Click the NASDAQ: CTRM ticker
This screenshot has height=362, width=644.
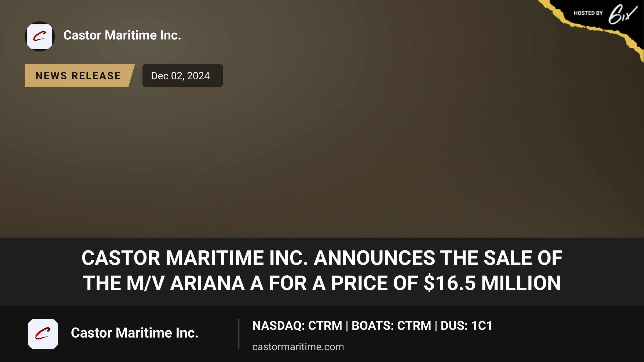tap(297, 326)
